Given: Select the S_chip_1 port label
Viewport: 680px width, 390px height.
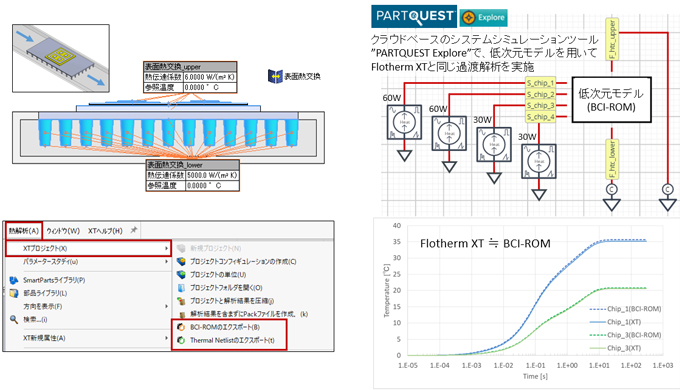Looking at the screenshot, I should pyautogui.click(x=540, y=83).
